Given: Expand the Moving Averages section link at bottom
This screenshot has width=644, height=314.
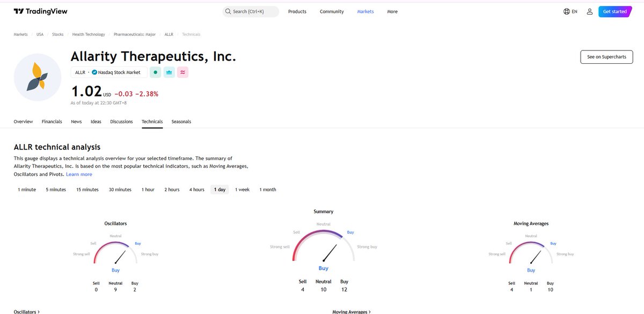Looking at the screenshot, I should coord(352,311).
